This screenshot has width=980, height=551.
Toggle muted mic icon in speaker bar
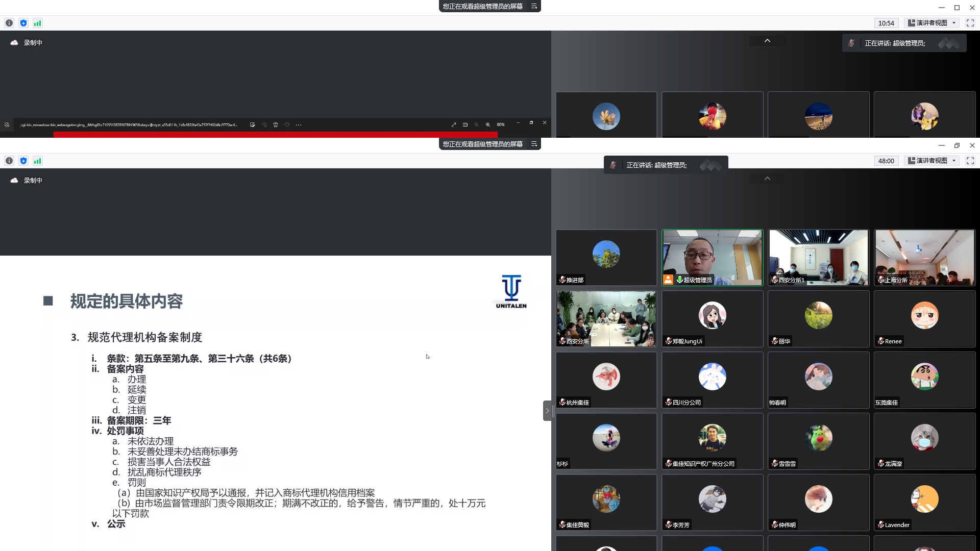(x=613, y=165)
